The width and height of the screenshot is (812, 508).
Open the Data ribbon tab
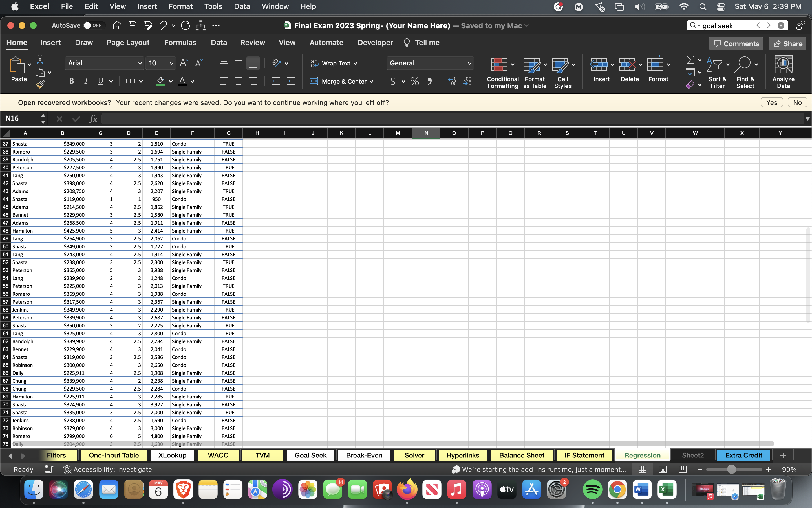click(219, 43)
